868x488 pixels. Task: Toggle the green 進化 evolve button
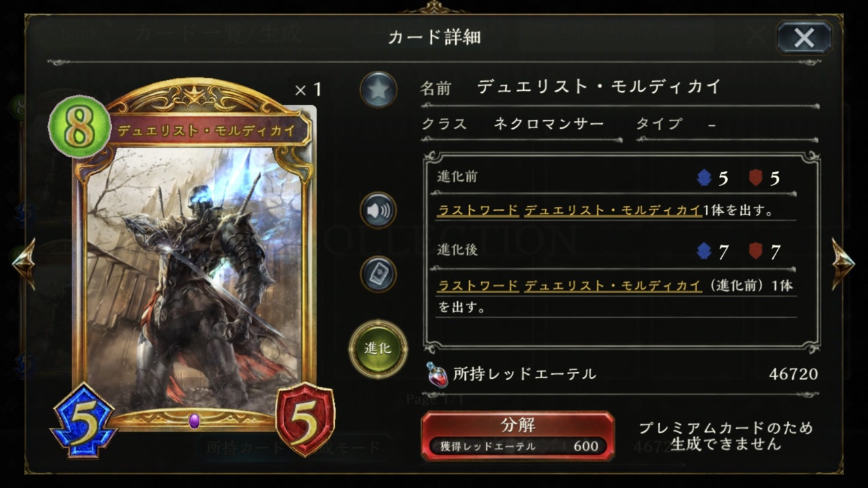pyautogui.click(x=378, y=349)
